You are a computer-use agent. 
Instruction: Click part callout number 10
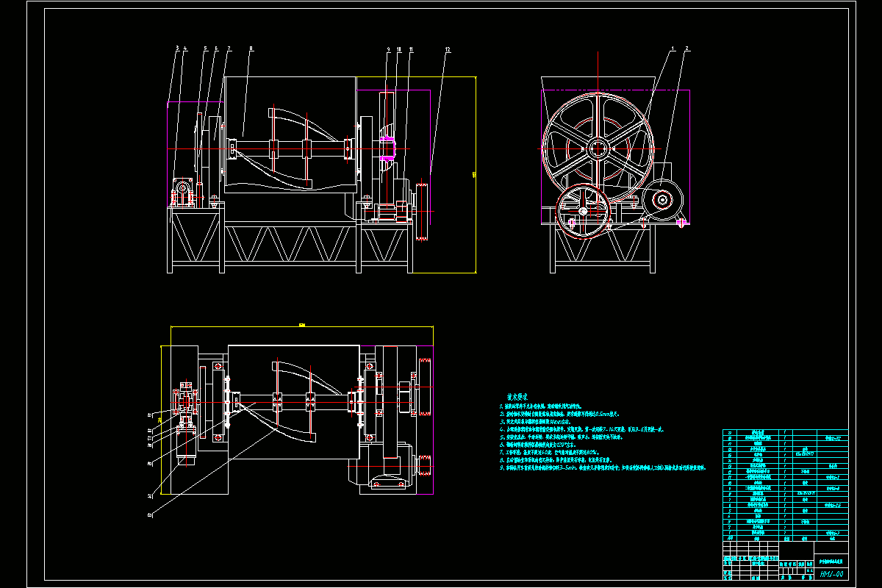399,49
